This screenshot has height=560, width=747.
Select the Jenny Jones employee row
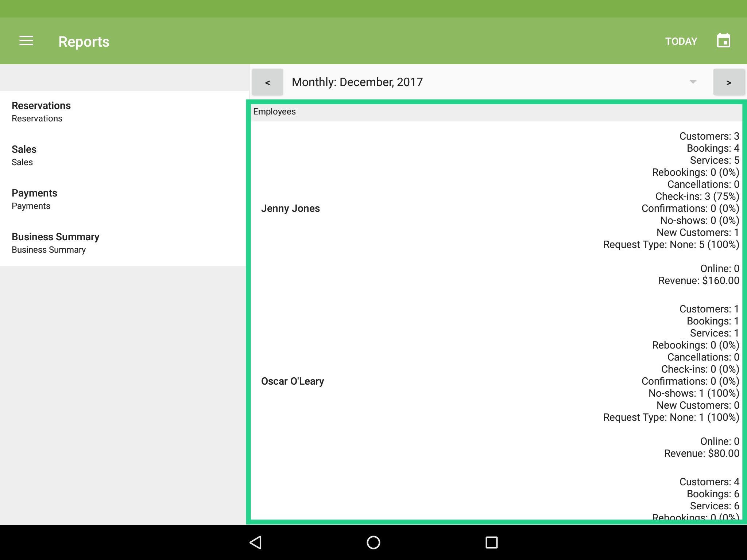click(x=290, y=209)
